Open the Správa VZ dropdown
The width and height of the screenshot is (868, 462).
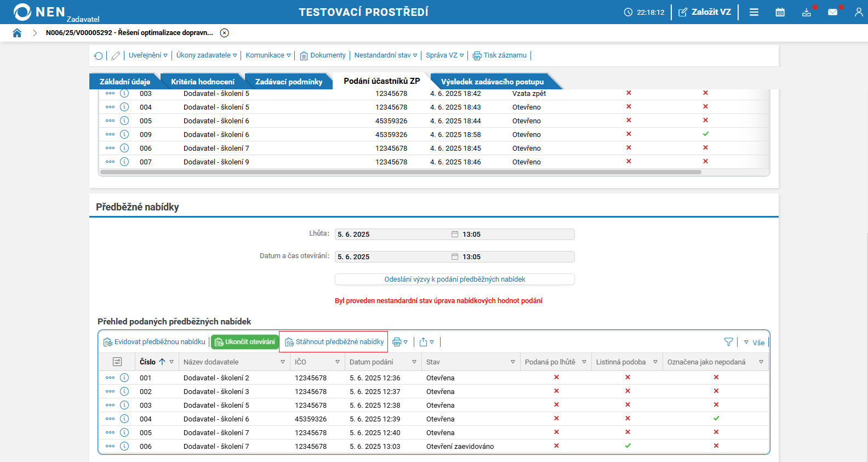click(445, 55)
